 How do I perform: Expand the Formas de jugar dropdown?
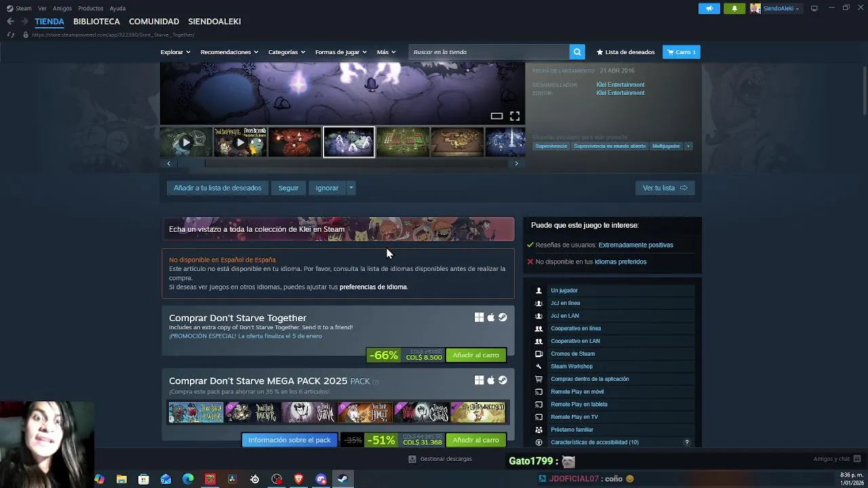[340, 52]
